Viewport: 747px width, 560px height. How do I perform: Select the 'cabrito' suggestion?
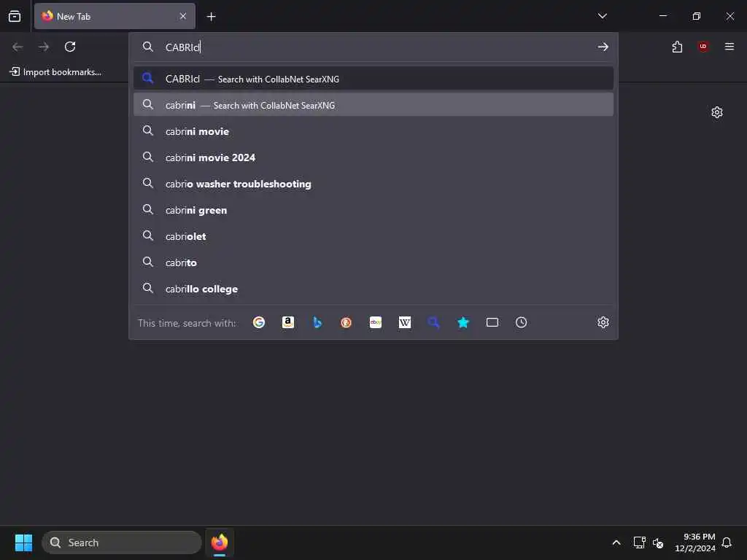click(373, 262)
